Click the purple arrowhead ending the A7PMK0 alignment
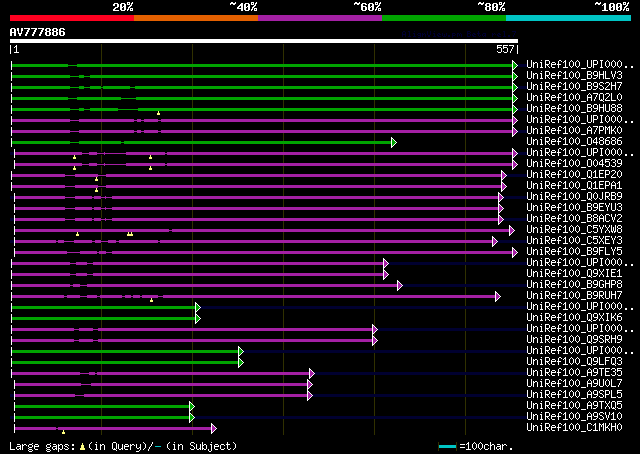The image size is (640, 454). [x=515, y=131]
